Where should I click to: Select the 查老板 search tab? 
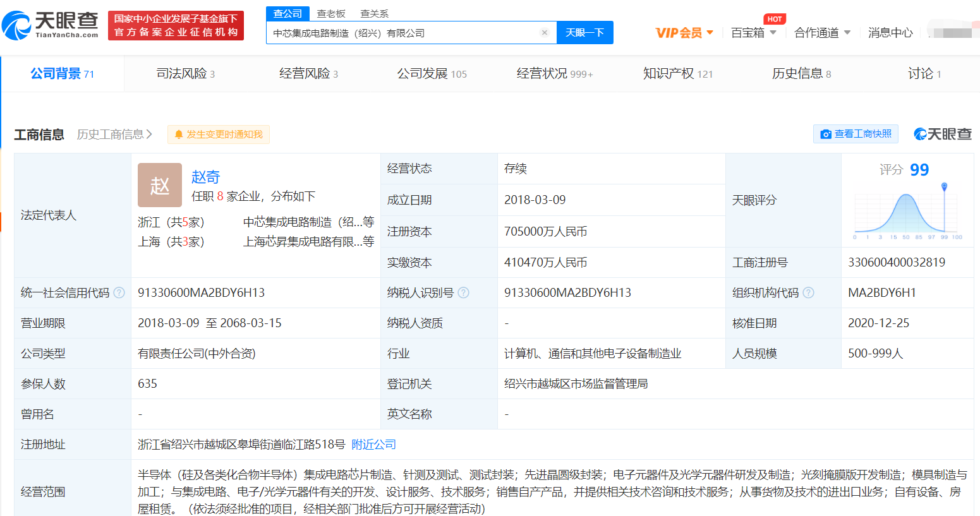tap(331, 13)
